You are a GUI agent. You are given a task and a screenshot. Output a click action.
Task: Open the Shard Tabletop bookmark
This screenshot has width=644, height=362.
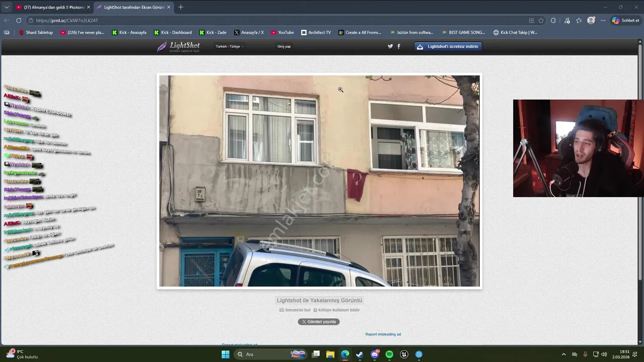(x=36, y=33)
